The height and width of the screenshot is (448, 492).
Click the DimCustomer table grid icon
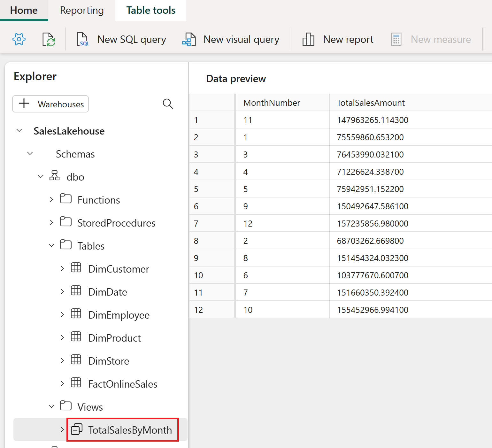point(76,267)
